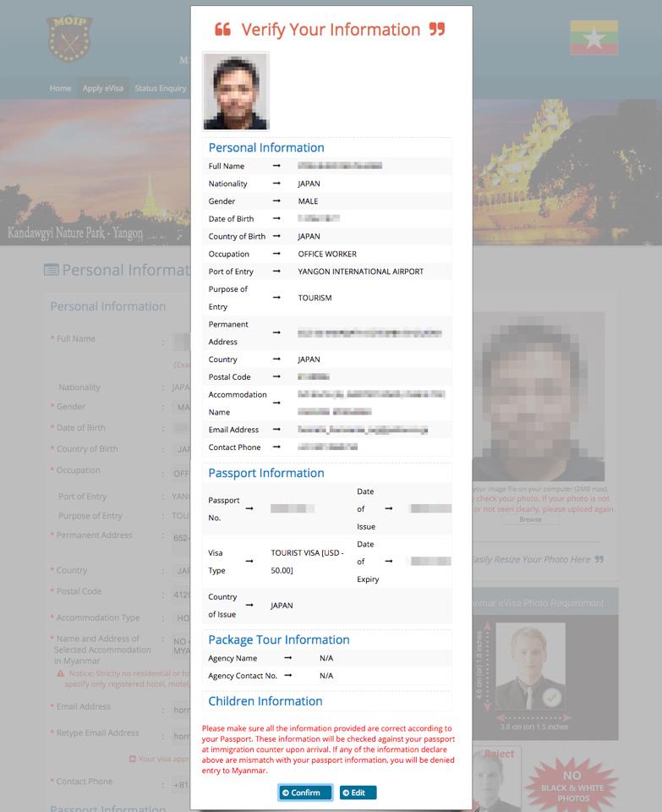This screenshot has height=812, width=662.
Task: Select the Apply eVisa menu tab
Action: (102, 89)
